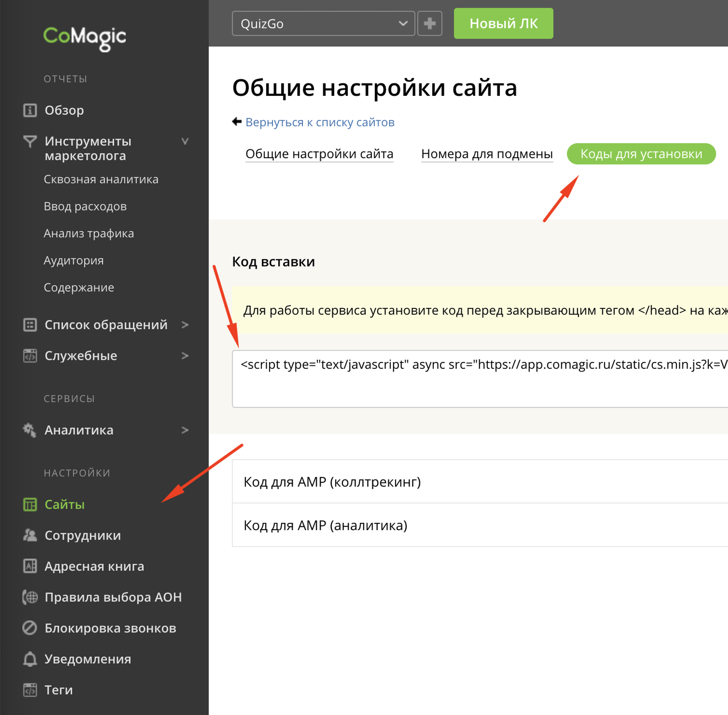Click the Блокировка звонков ban icon
The image size is (728, 715).
tap(30, 628)
